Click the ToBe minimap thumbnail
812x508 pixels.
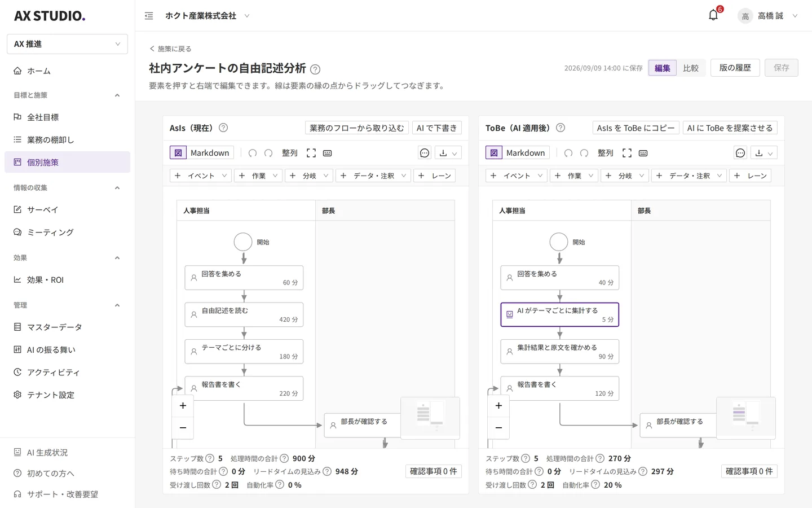(746, 418)
